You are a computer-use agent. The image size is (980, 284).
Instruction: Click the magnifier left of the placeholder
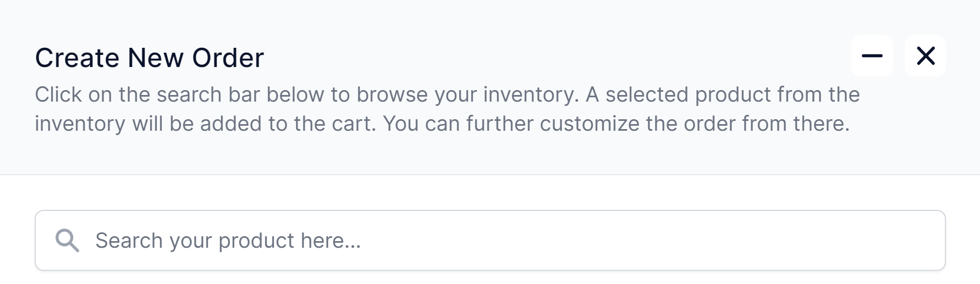point(67,241)
